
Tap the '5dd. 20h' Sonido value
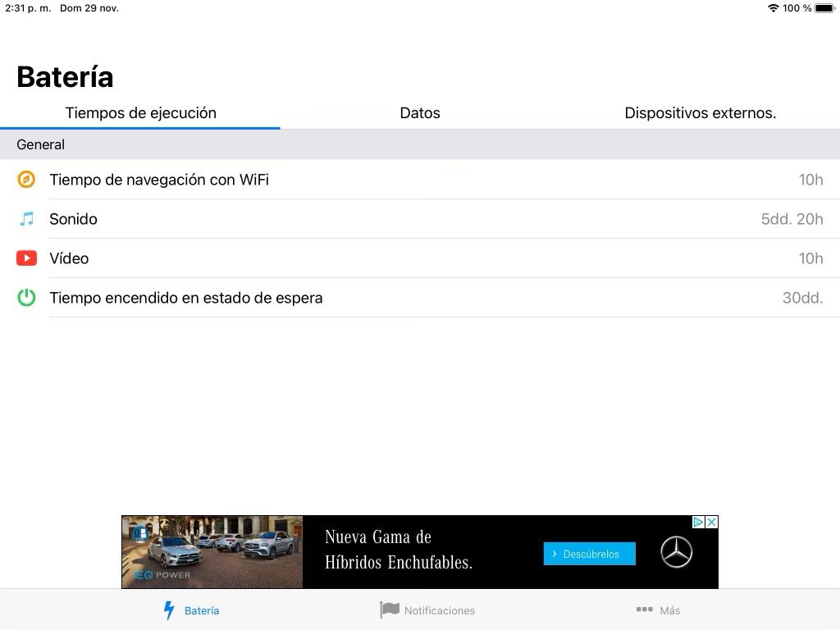pos(792,219)
